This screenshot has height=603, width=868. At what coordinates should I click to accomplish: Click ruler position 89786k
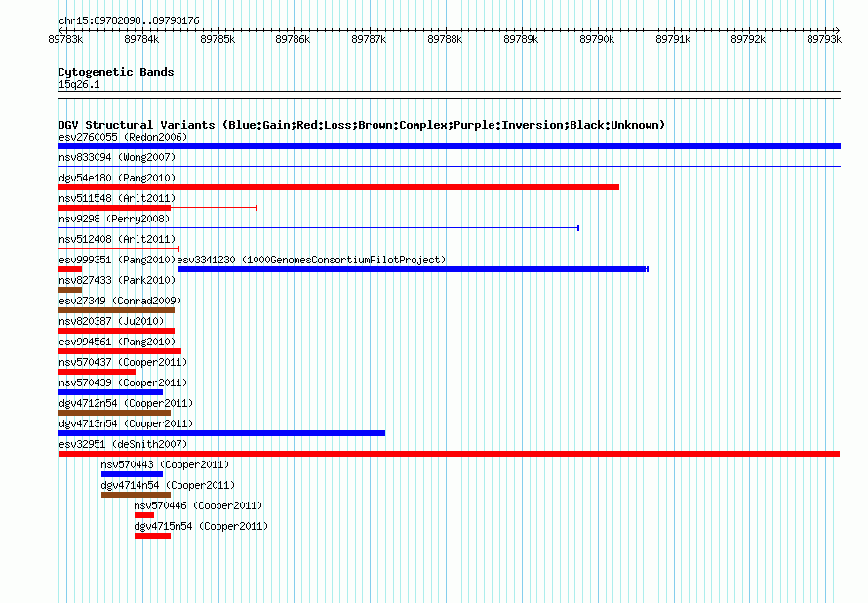pos(293,39)
